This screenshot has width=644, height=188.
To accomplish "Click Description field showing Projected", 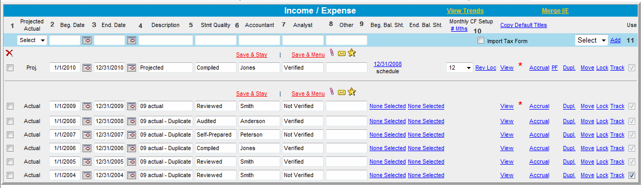I will click(166, 68).
